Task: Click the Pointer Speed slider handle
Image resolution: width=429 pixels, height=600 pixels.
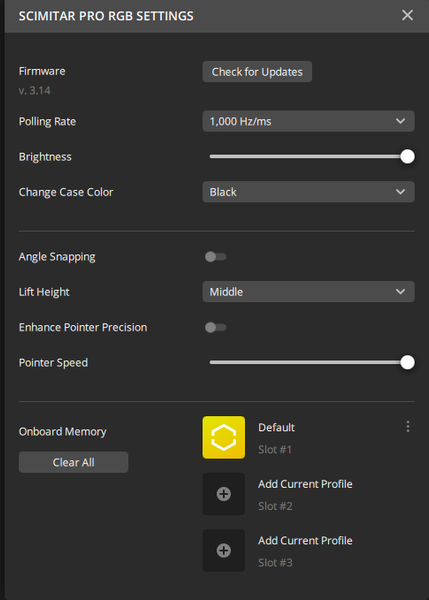Action: (407, 362)
